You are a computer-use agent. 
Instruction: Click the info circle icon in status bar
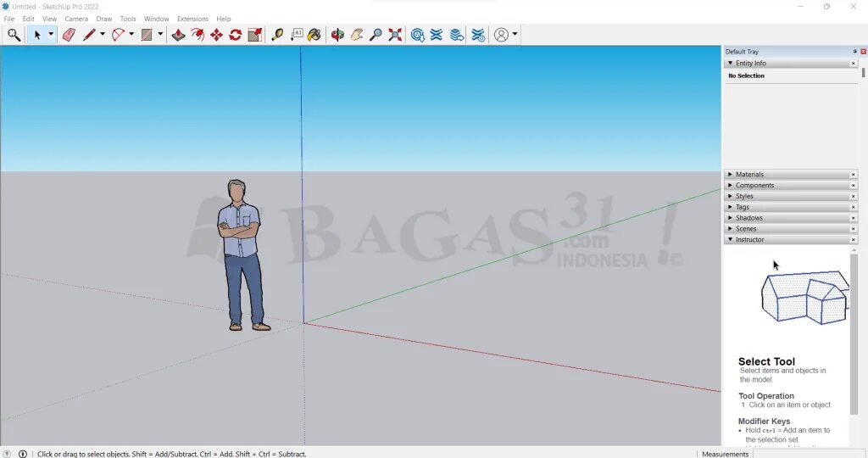tap(23, 454)
